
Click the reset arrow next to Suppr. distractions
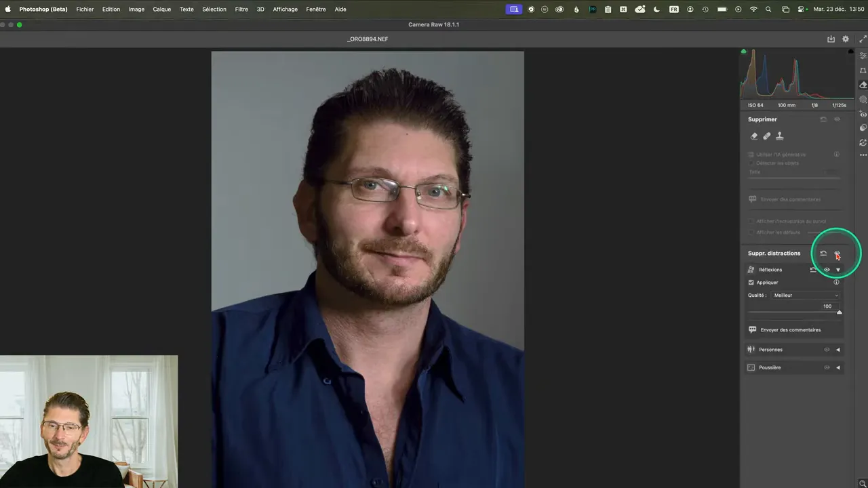click(x=823, y=253)
